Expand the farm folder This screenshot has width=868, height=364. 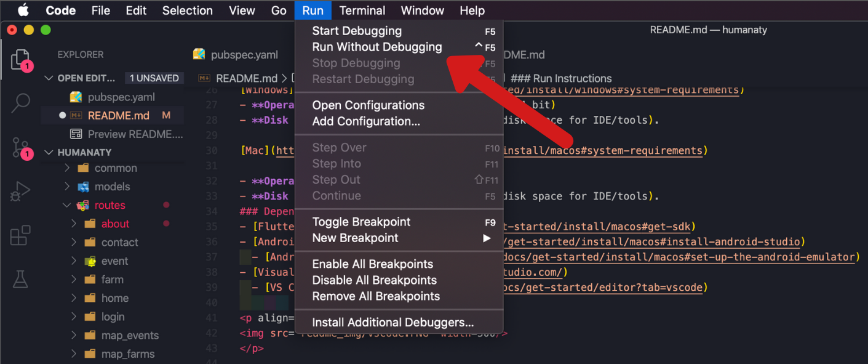tap(74, 280)
